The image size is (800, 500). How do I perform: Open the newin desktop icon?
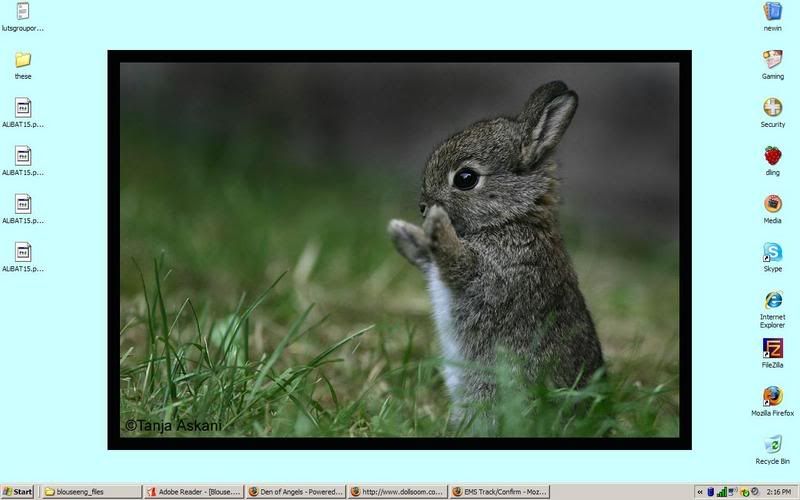[x=772, y=11]
